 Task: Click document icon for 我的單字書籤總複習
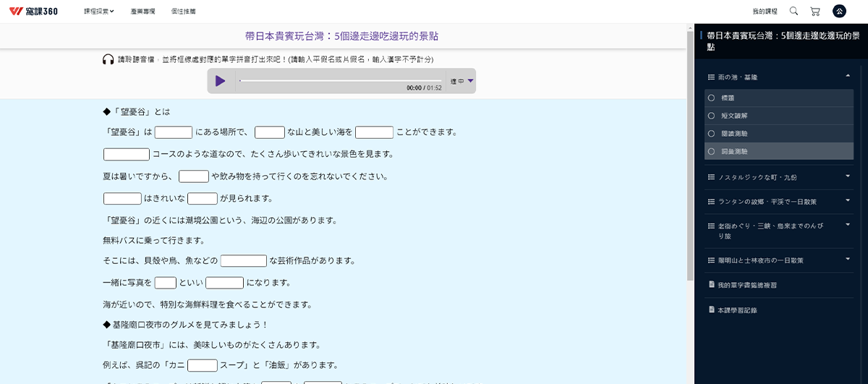pyautogui.click(x=711, y=285)
